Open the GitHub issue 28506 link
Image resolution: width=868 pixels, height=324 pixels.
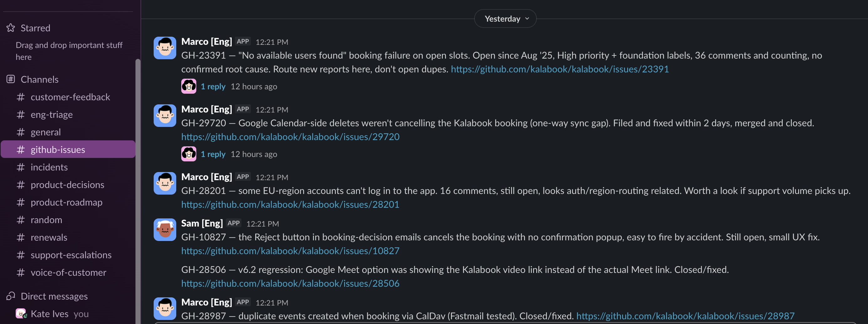[x=290, y=283]
